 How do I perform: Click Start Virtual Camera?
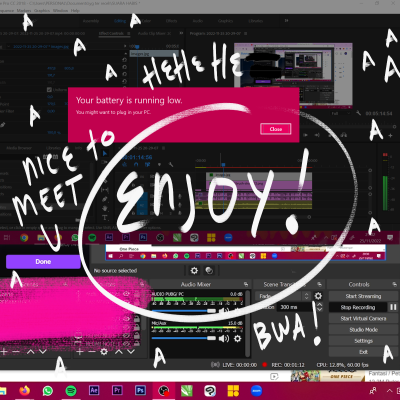tap(363, 318)
